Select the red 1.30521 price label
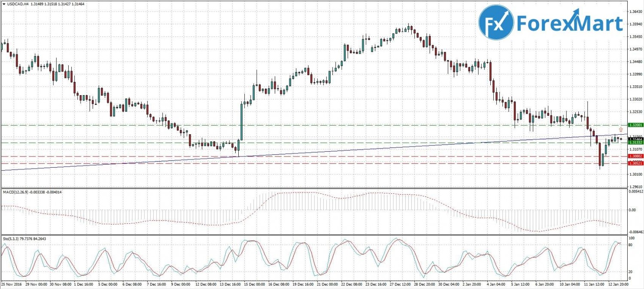 pyautogui.click(x=635, y=163)
